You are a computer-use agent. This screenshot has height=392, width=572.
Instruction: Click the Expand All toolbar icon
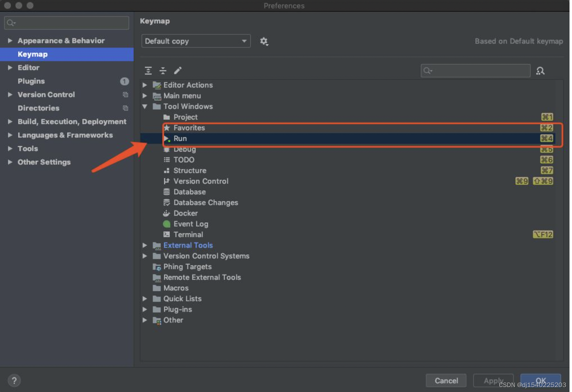point(148,71)
